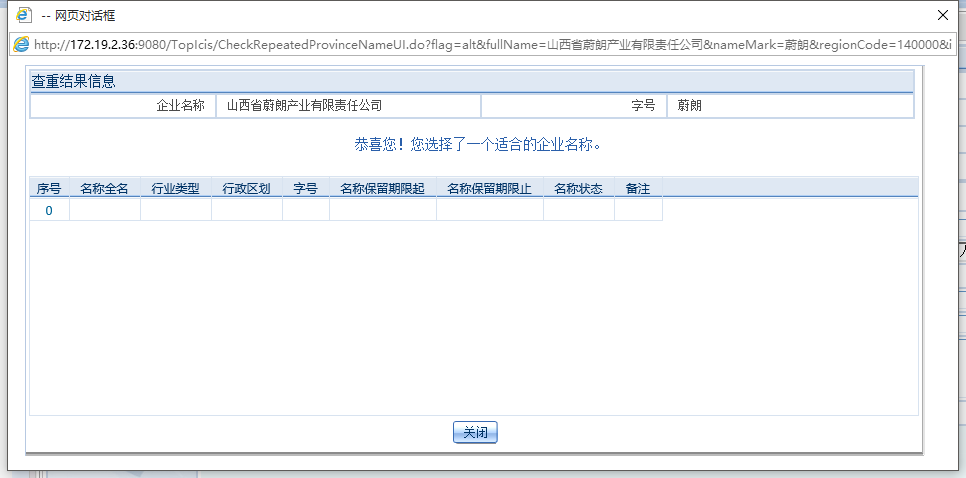
Task: Click the 字号 column header in table
Action: point(306,188)
